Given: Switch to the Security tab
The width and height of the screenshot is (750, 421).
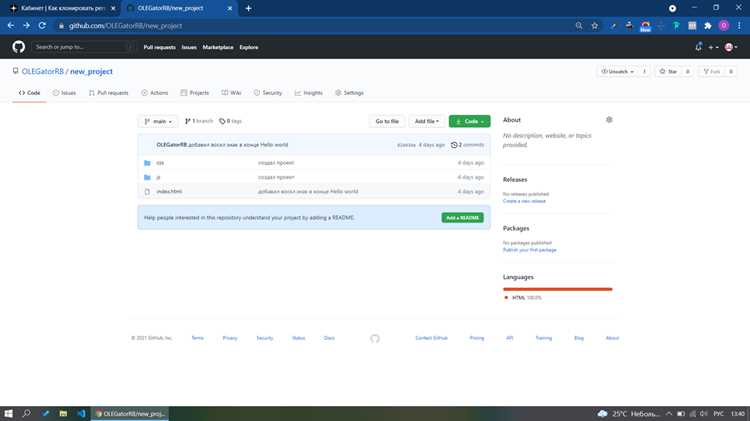Looking at the screenshot, I should click(268, 93).
